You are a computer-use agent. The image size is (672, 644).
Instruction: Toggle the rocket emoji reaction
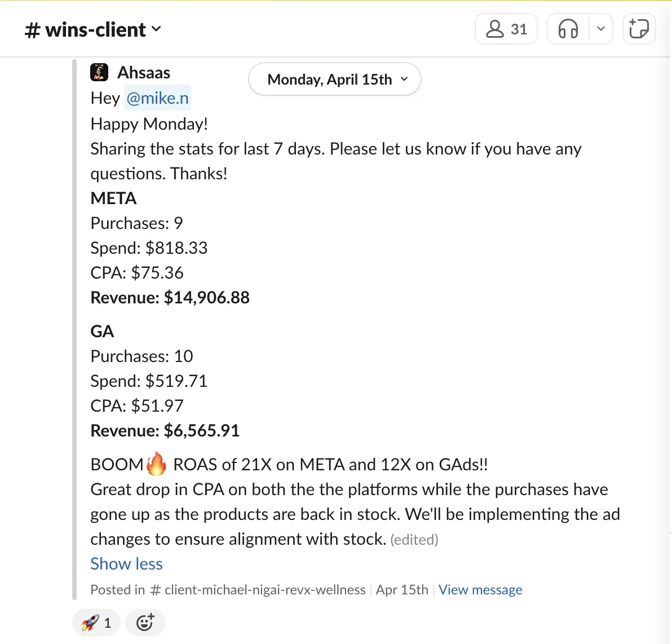point(96,622)
